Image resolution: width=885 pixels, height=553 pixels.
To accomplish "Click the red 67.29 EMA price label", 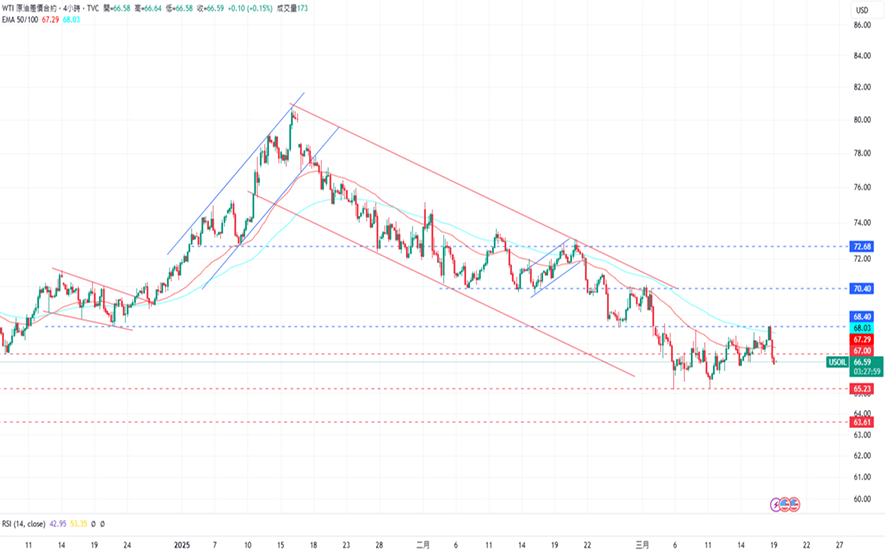I will click(862, 340).
